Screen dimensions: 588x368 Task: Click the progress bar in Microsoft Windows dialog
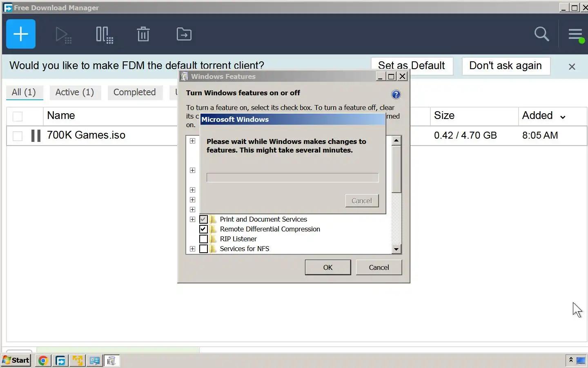(x=292, y=177)
